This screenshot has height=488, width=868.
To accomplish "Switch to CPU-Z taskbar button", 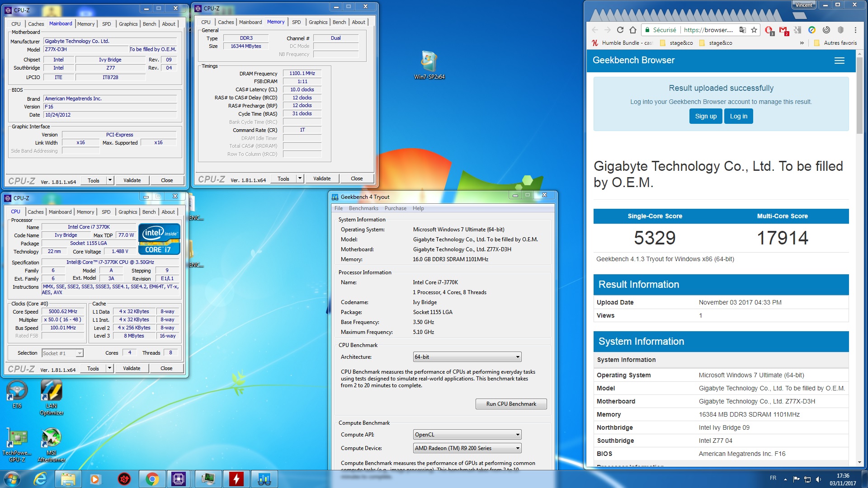I will pos(179,479).
